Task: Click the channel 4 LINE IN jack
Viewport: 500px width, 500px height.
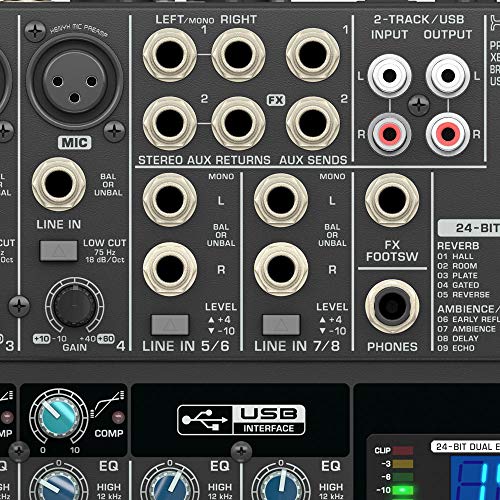Action: point(59,184)
